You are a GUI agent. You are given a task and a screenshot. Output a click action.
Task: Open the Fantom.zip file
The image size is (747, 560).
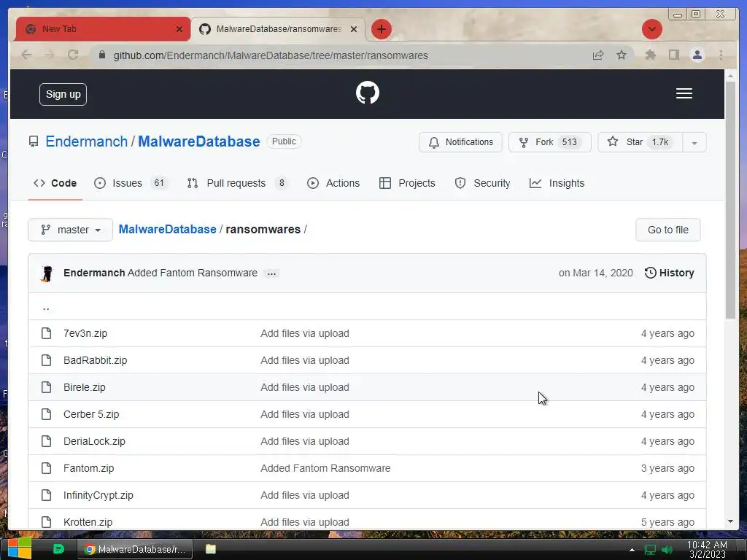[88, 468]
